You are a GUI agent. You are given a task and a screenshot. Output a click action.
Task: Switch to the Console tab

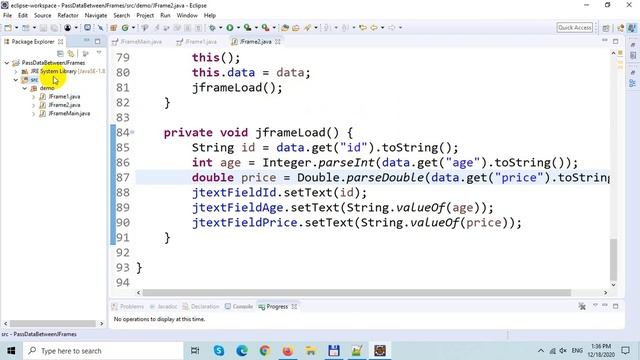point(239,307)
